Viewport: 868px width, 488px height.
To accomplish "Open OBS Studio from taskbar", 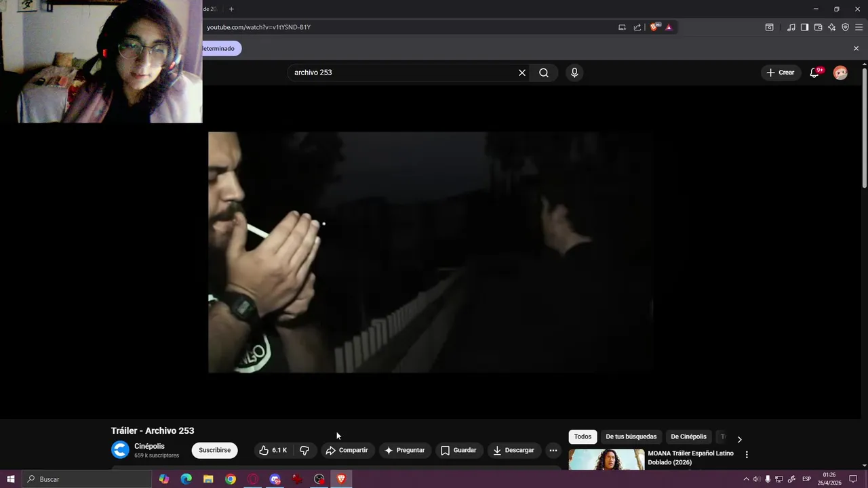I will coord(319,479).
